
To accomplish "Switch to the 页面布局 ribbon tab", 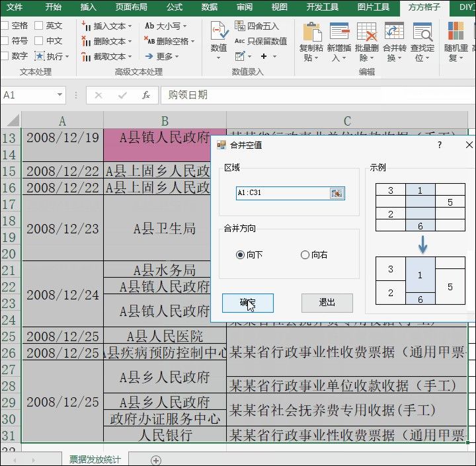I will (x=131, y=7).
